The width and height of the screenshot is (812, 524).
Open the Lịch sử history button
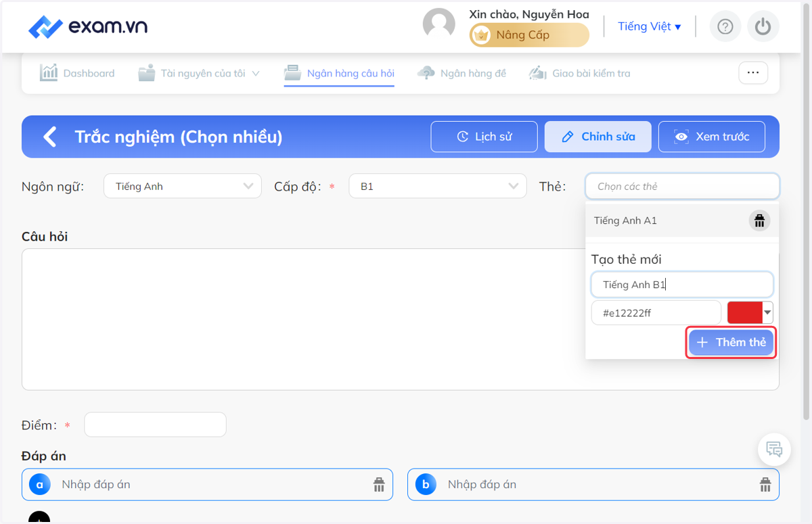point(484,137)
